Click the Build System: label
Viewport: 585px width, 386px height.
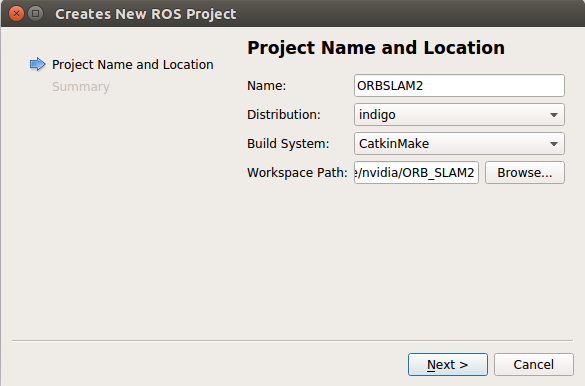click(x=288, y=144)
